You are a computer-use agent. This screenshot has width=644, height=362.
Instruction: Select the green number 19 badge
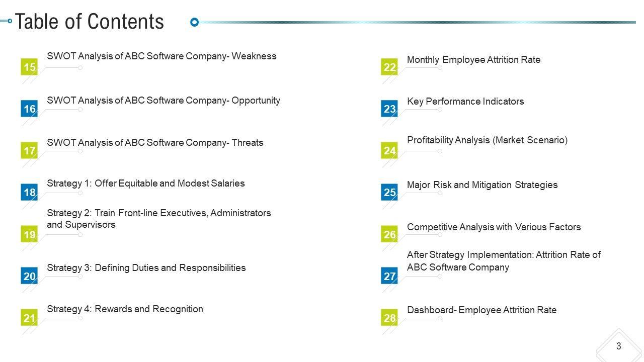[30, 234]
